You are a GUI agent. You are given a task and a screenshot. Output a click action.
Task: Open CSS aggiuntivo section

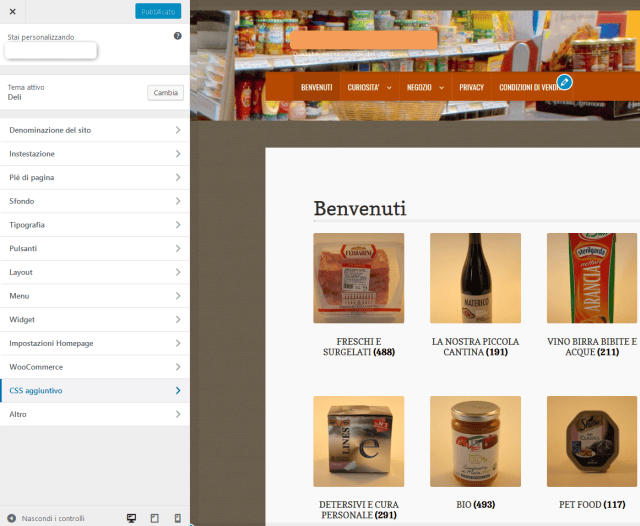pyautogui.click(x=95, y=391)
